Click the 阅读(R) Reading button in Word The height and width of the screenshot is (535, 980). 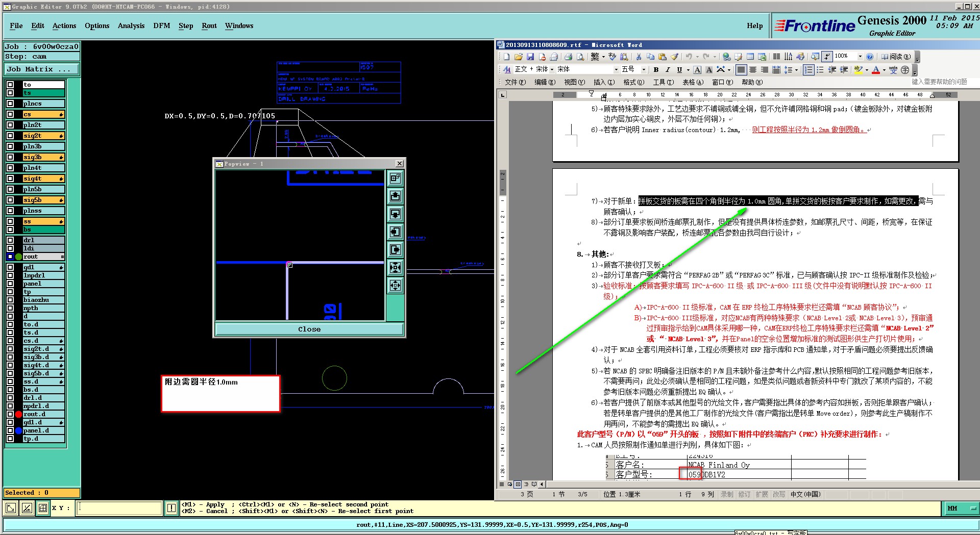point(896,57)
